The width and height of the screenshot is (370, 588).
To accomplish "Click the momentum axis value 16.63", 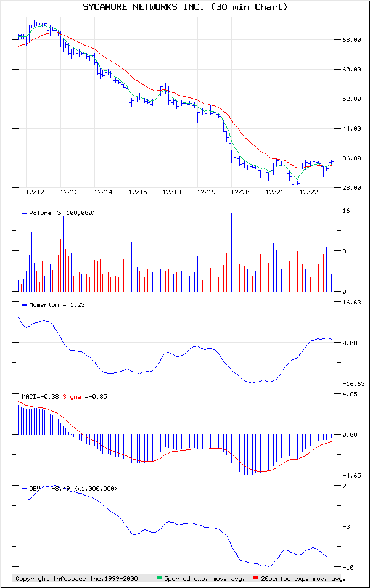I will point(351,302).
